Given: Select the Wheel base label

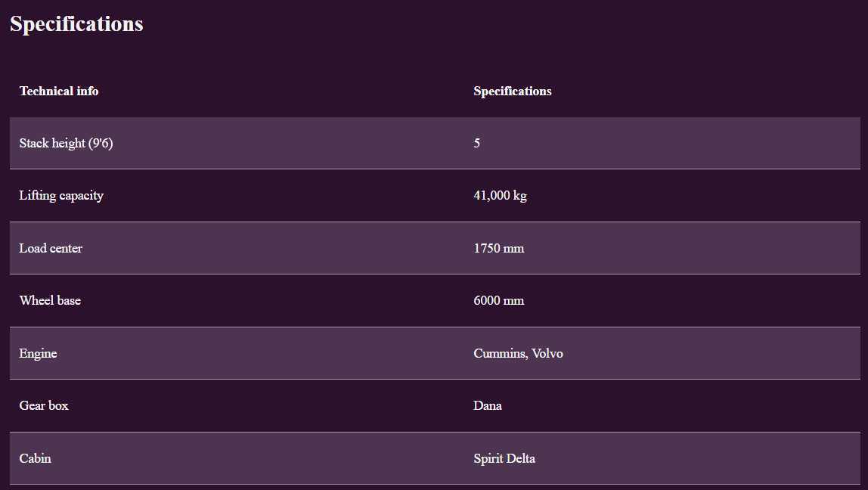Looking at the screenshot, I should (x=50, y=300).
